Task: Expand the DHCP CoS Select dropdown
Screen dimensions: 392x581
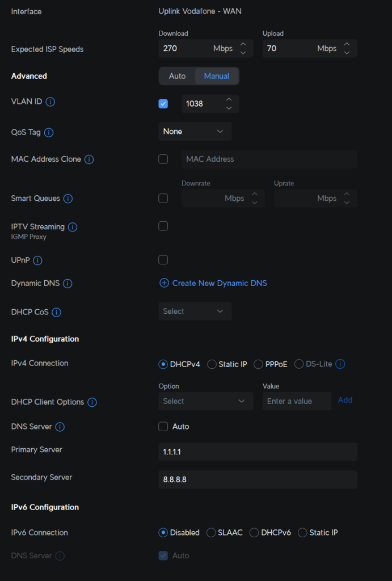Action: [x=195, y=311]
